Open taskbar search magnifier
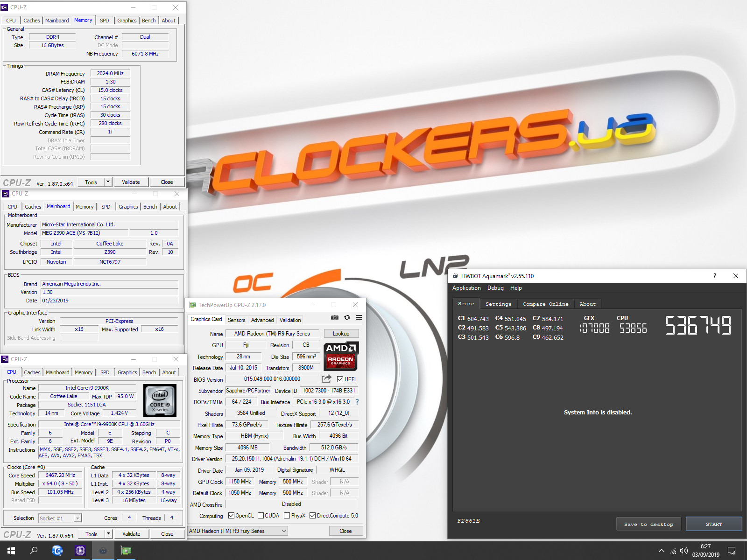Viewport: 747px width, 560px height. click(x=34, y=551)
